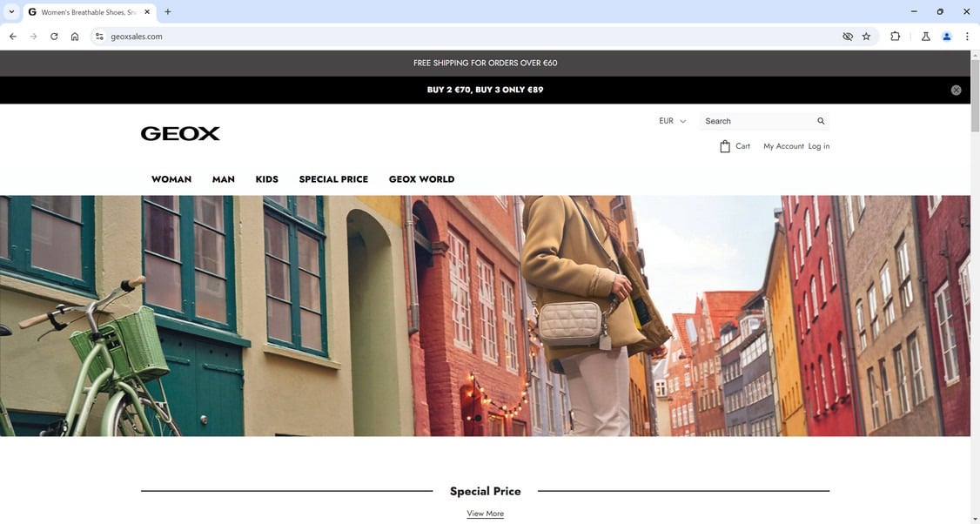The image size is (980, 524).
Task: Click the browser forward arrow
Action: [34, 37]
